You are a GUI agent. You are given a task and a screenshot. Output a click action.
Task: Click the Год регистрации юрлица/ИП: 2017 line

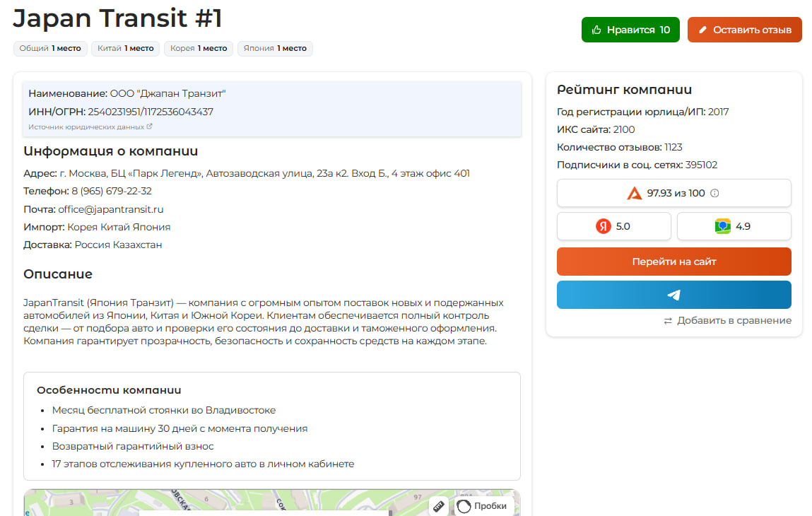[x=642, y=112]
